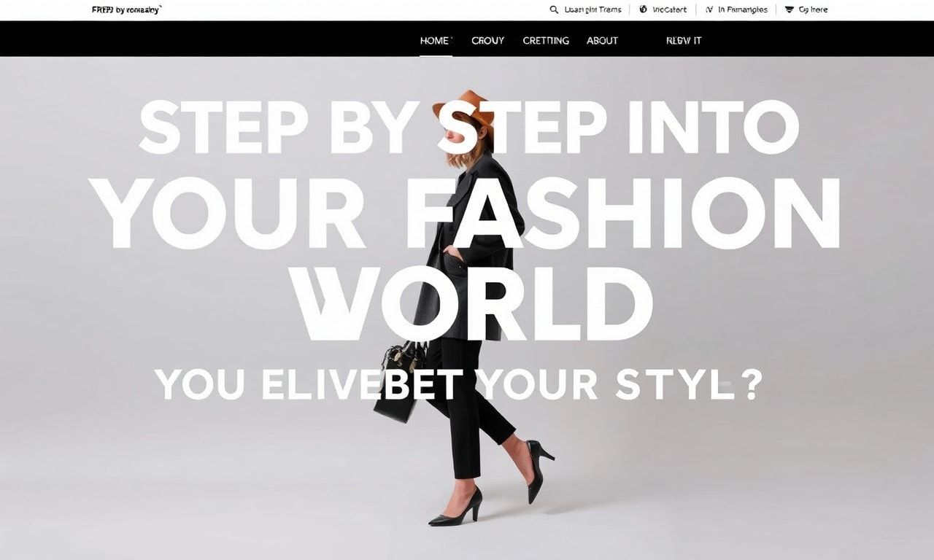Select the 'RLEW IT' item in the black nav bar
The height and width of the screenshot is (560, 934).
tap(684, 41)
